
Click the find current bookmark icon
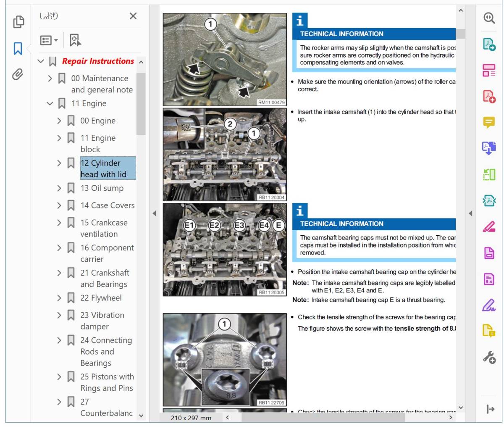(75, 40)
